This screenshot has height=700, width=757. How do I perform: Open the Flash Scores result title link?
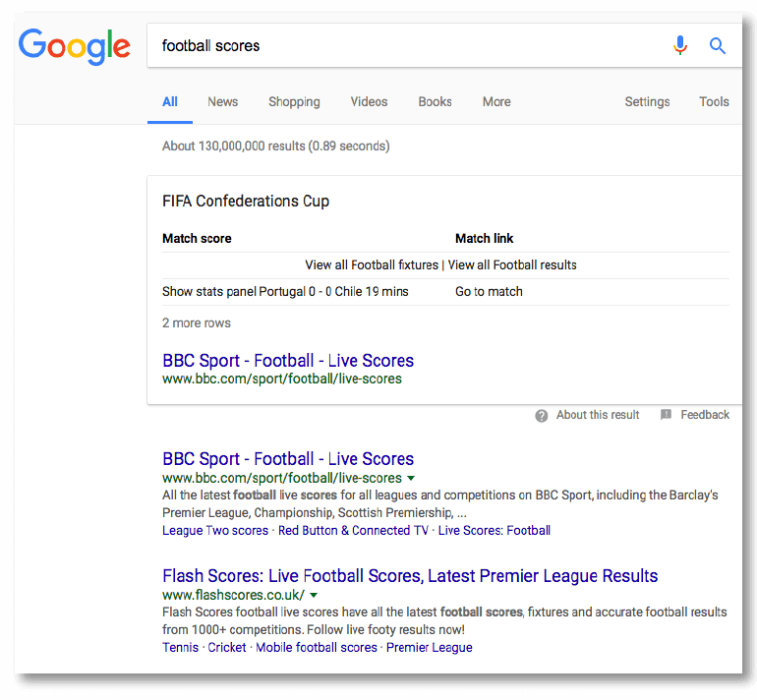[x=410, y=576]
